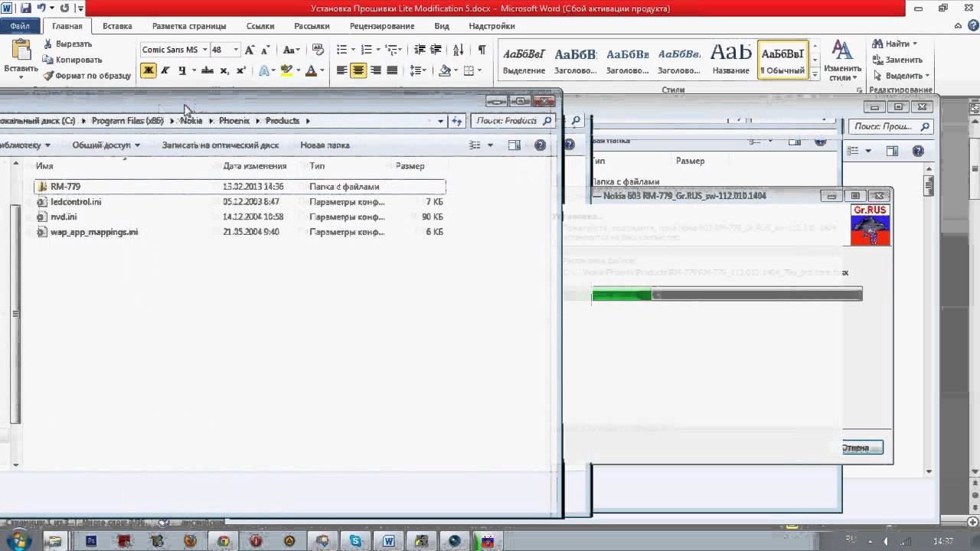
Task: Decrease paragraph indent
Action: coord(420,50)
